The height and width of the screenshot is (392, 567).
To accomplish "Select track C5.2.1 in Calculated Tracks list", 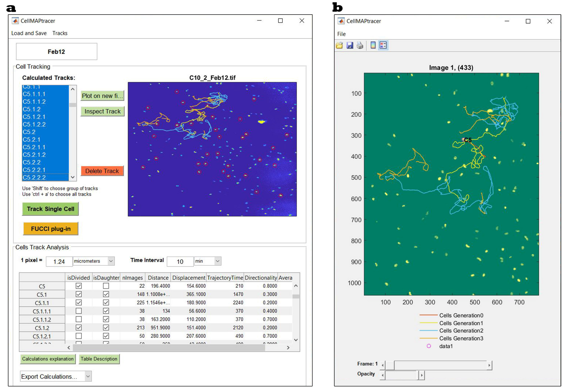I will click(x=31, y=139).
